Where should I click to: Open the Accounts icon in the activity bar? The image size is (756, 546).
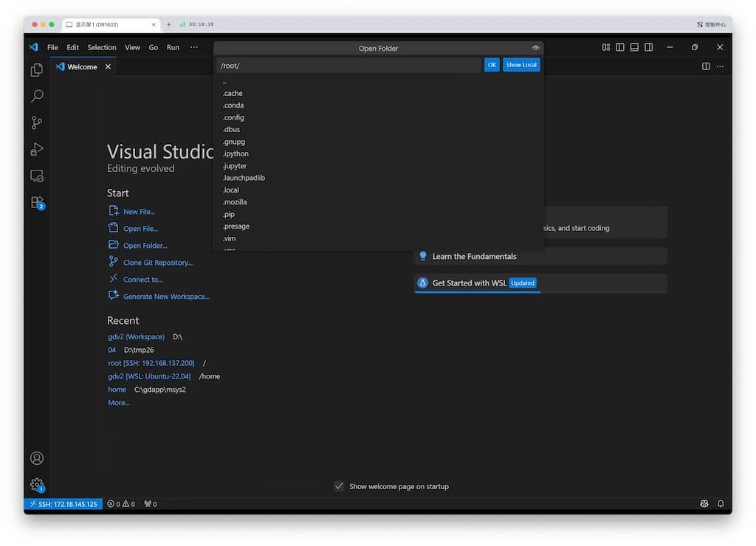pos(37,457)
